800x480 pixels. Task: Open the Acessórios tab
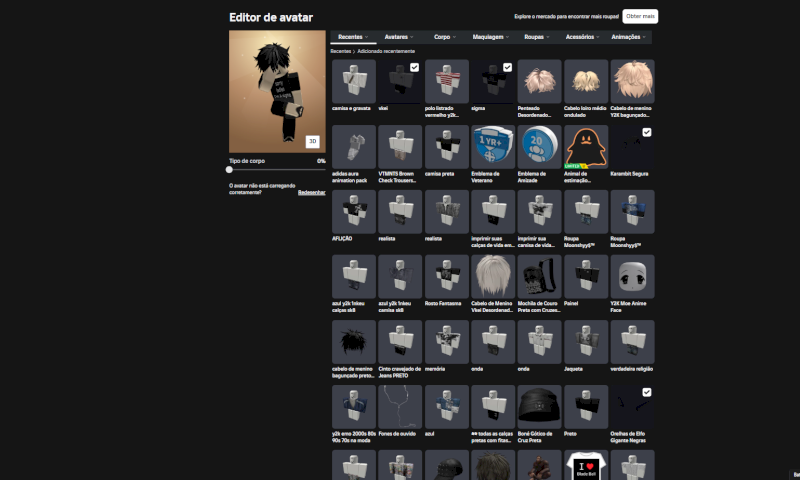click(x=583, y=37)
